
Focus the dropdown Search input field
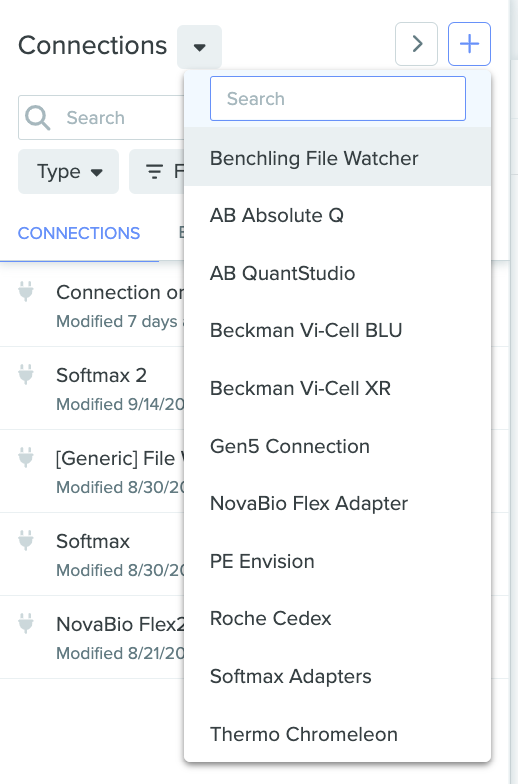coord(338,98)
